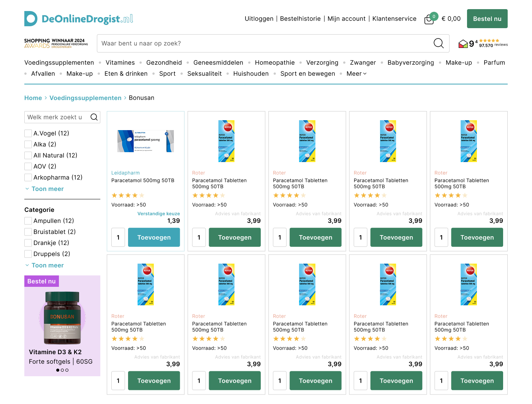Open the Seksualiteit menu
The image size is (532, 404).
pyautogui.click(x=204, y=73)
